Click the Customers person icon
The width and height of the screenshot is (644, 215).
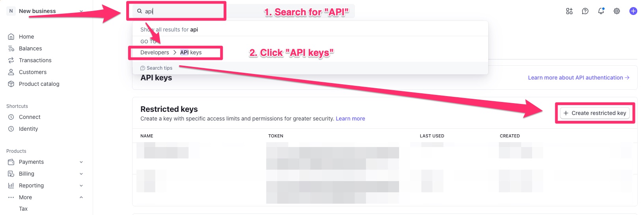pyautogui.click(x=11, y=72)
